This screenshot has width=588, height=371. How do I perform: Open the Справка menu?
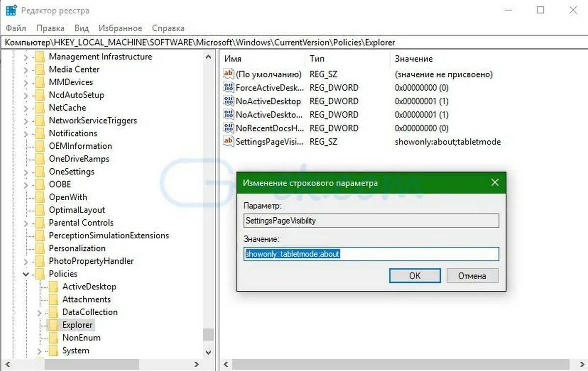(168, 28)
